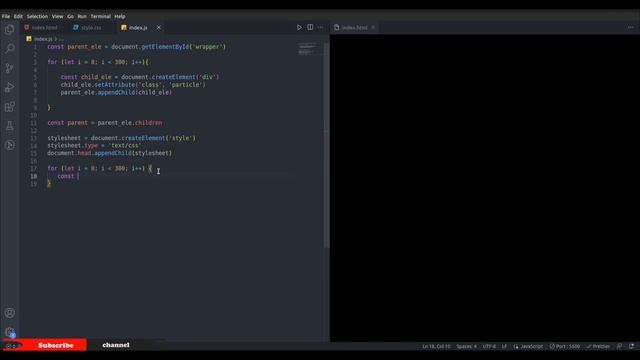This screenshot has width=640, height=360.
Task: Open the Accounts icon in the activity bar
Action: 9,313
